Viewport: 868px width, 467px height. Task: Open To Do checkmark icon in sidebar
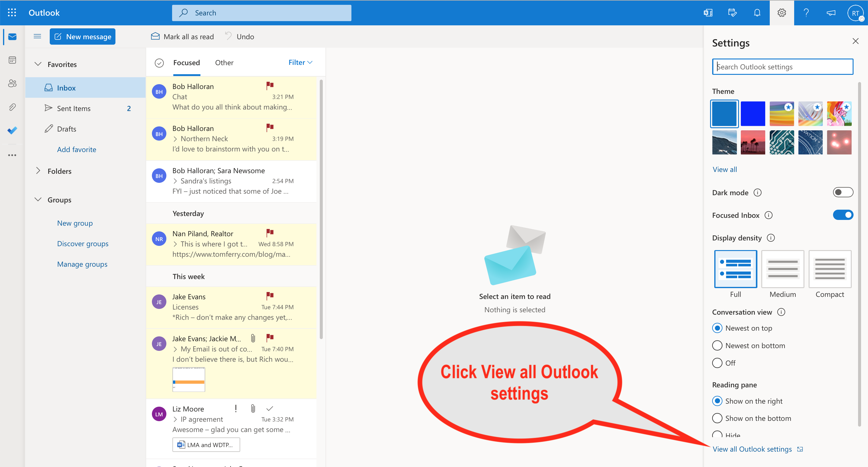(12, 131)
